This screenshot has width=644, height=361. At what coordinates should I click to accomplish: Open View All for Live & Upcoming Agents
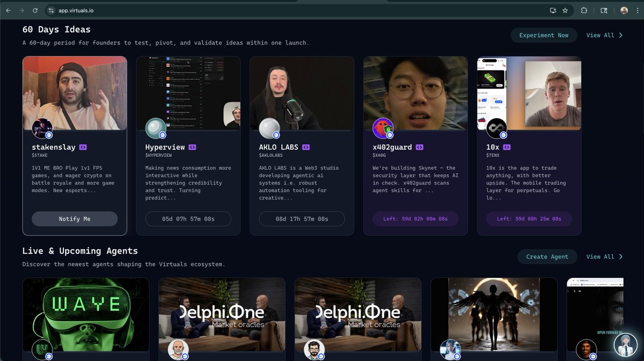coord(600,257)
